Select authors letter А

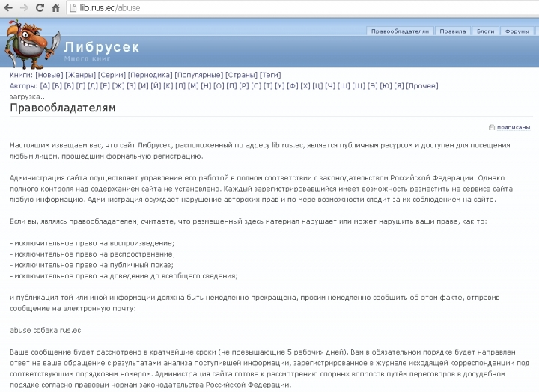coord(45,86)
